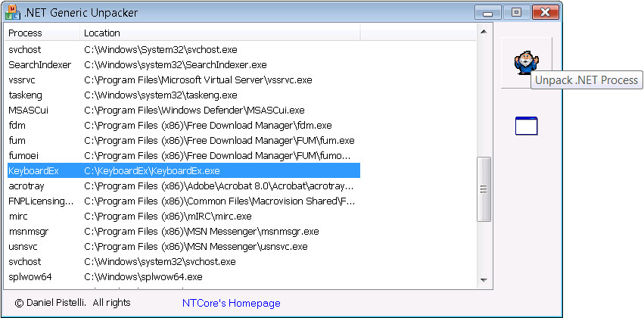Select the usnsvc process row
The height and width of the screenshot is (318, 644).
[184, 247]
